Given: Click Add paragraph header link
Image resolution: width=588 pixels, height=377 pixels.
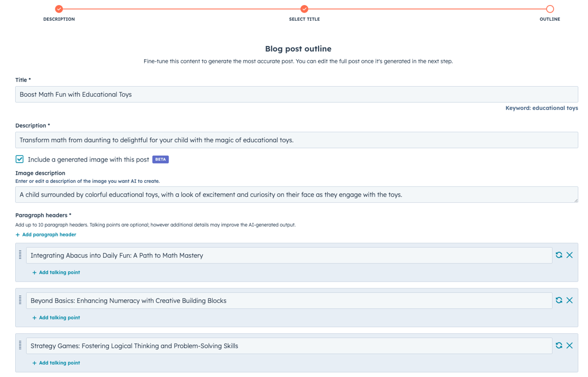Looking at the screenshot, I should pyautogui.click(x=46, y=235).
